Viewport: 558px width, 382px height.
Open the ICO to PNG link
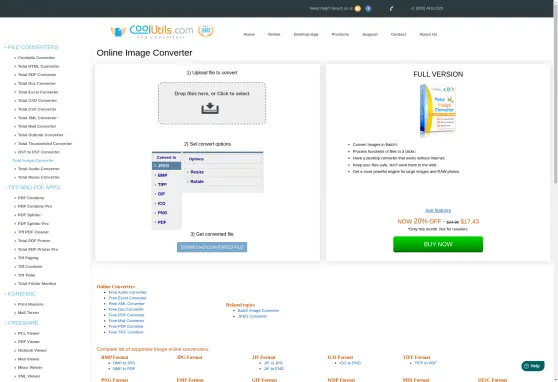click(350, 363)
